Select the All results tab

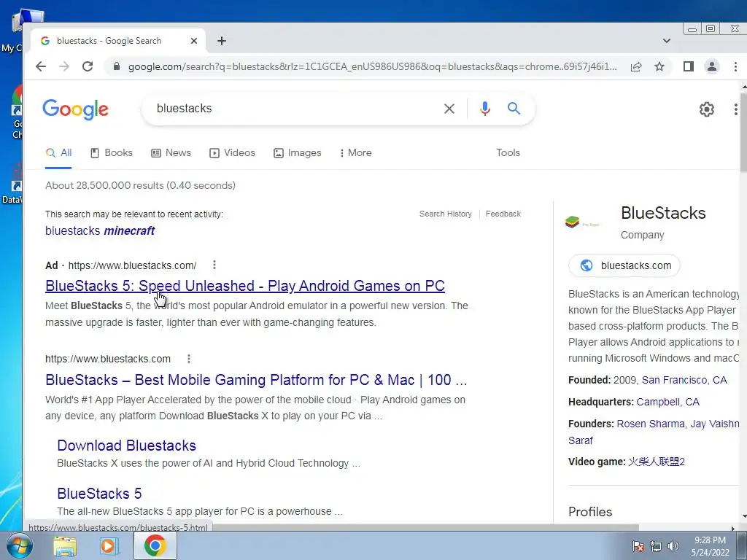click(x=58, y=153)
